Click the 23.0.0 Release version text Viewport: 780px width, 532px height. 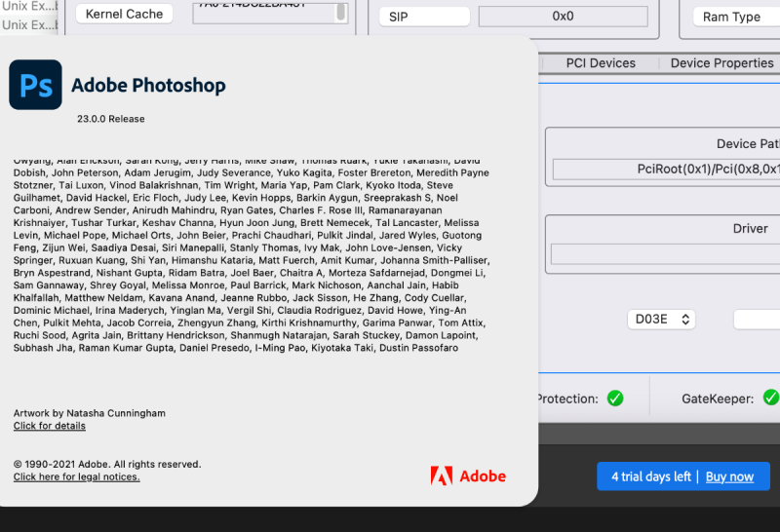coord(111,119)
